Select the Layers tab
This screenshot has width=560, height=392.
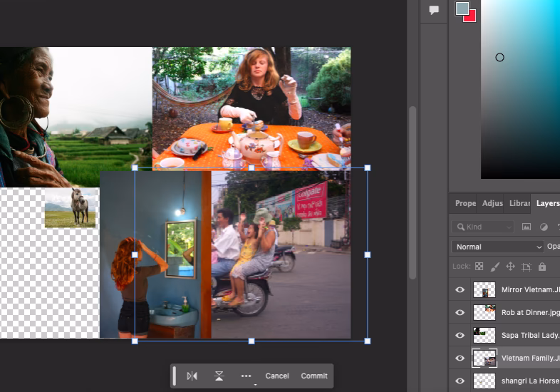[547, 203]
